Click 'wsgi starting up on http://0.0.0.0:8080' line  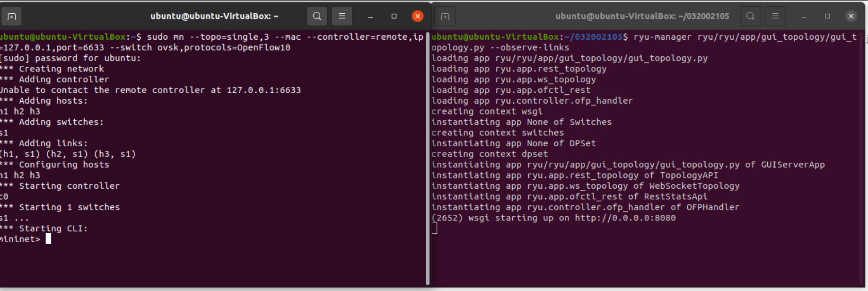click(553, 218)
